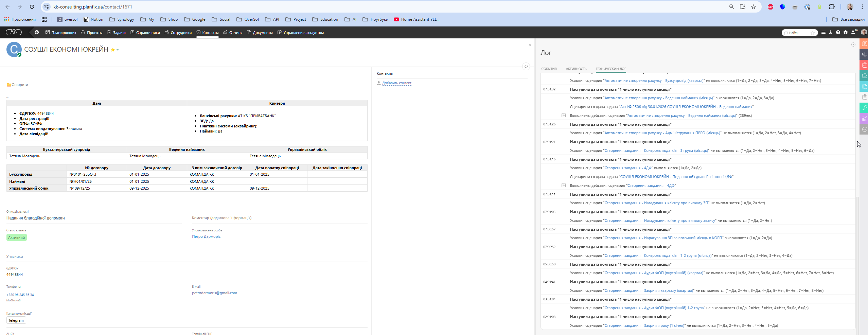Go to the Отчеты menu item

click(233, 33)
